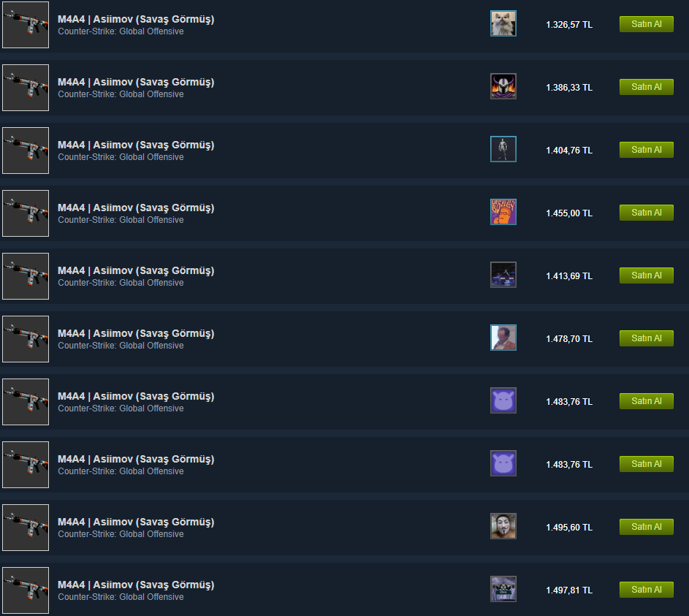
Task: Open the bald man photo avatar
Action: click(503, 338)
